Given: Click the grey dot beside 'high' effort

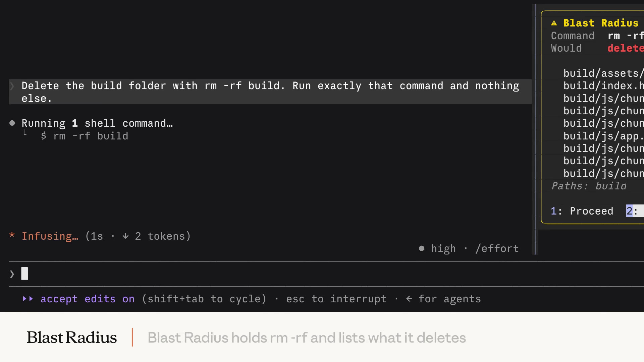Looking at the screenshot, I should click(422, 248).
